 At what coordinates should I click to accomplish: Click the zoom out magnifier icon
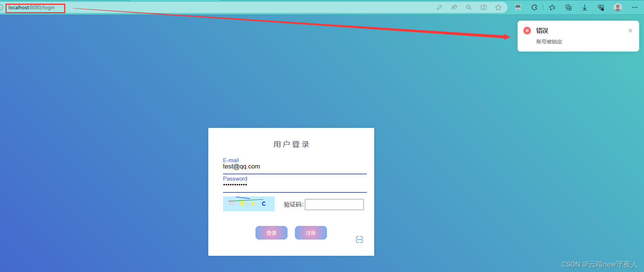click(x=469, y=7)
